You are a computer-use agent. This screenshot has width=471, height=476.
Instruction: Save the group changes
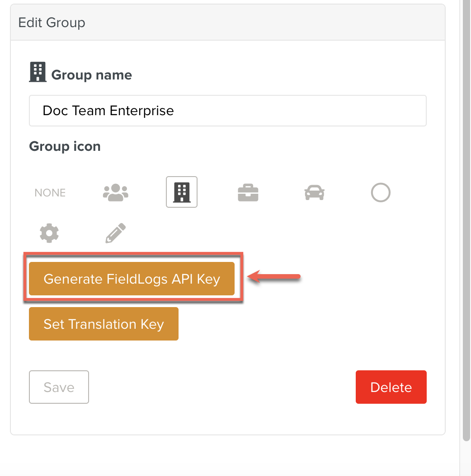pyautogui.click(x=59, y=387)
